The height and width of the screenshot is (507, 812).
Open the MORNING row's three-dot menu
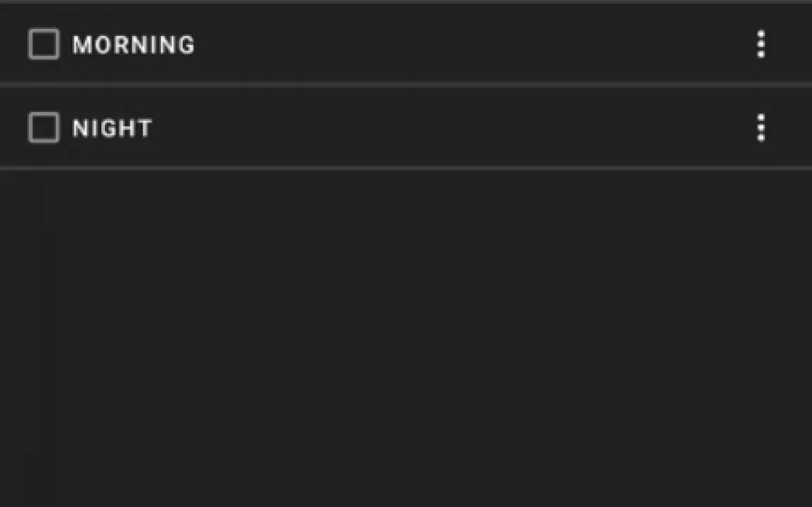tap(760, 45)
